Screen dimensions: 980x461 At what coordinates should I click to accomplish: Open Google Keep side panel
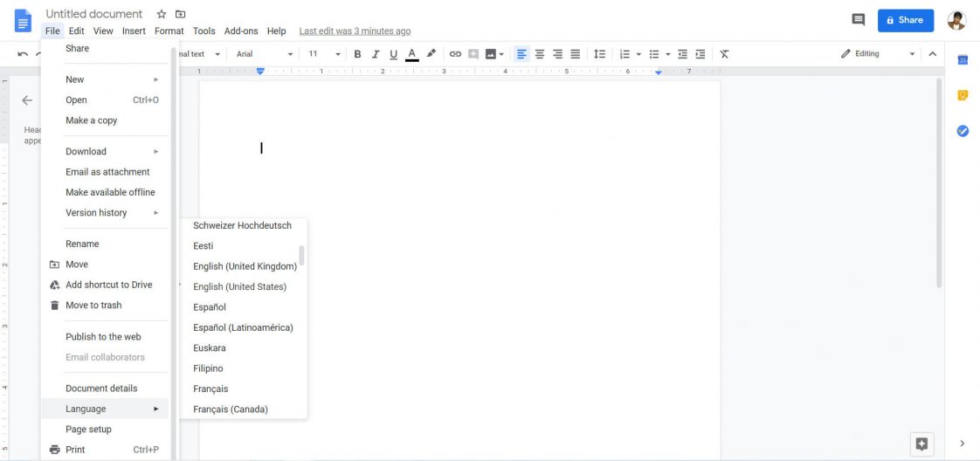click(963, 95)
